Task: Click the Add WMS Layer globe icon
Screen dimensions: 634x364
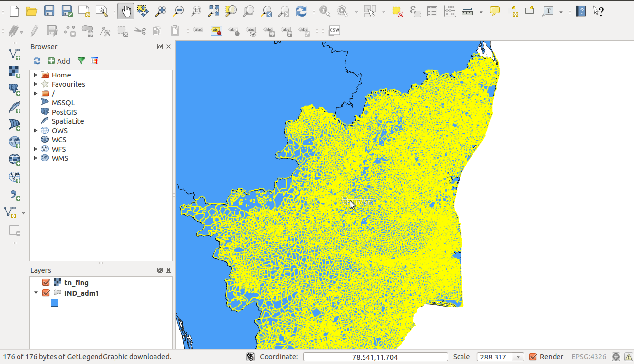Action: click(x=15, y=142)
